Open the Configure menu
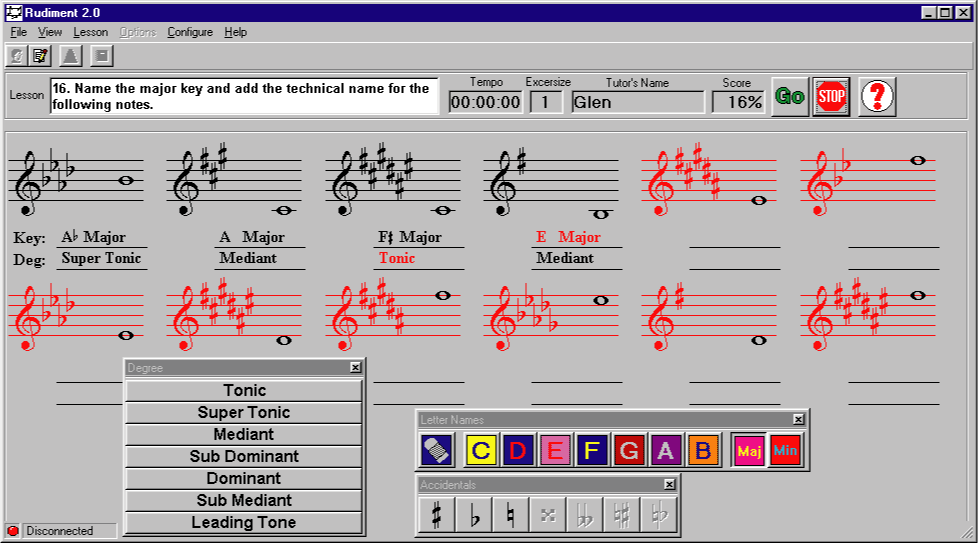 coord(190,32)
